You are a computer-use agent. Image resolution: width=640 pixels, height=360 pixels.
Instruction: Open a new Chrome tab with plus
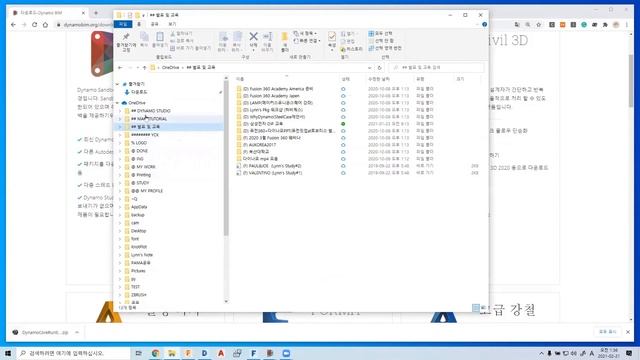[x=96, y=13]
